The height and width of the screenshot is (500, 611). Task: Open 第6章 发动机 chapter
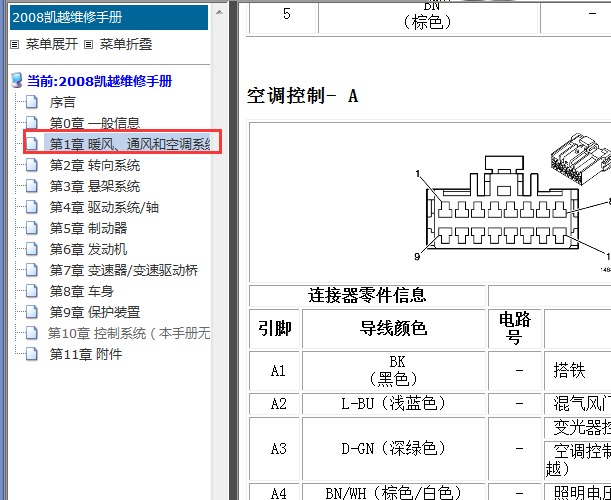pos(88,249)
